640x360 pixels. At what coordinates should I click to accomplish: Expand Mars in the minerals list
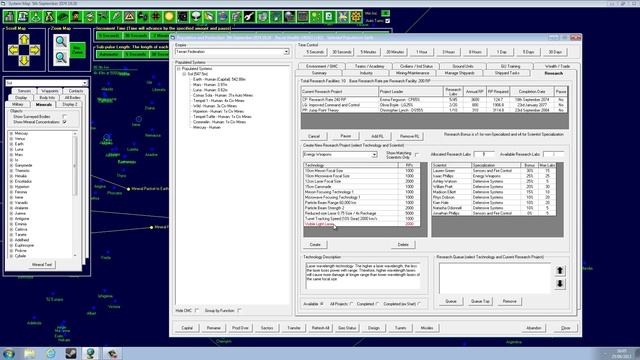click(x=11, y=155)
